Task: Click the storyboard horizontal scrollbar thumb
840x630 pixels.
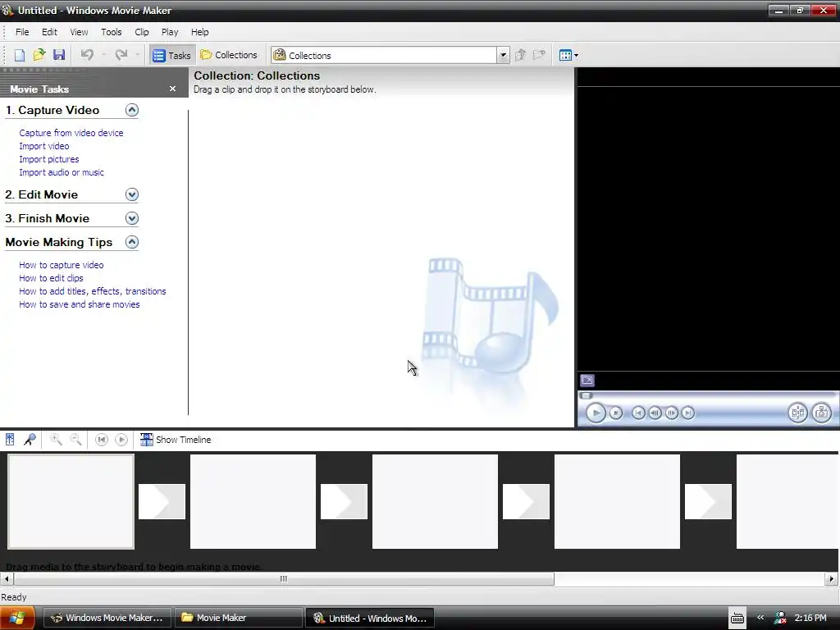Action: 284,578
